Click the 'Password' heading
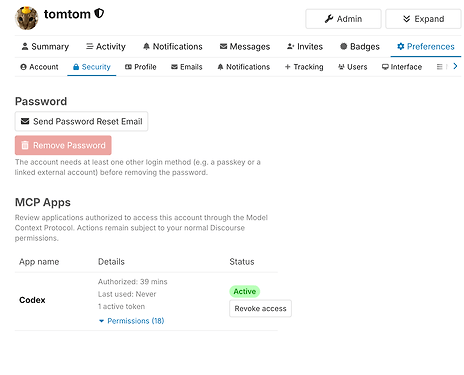Viewport: 464px width, 375px height. pyautogui.click(x=41, y=101)
